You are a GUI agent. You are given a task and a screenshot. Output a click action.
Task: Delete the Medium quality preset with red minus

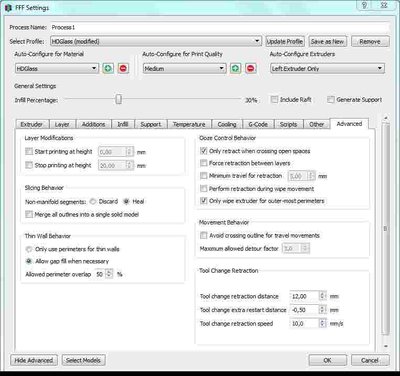coord(251,68)
